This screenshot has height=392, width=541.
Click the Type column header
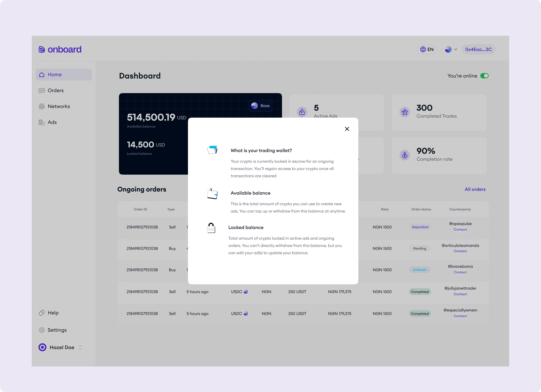click(x=171, y=209)
